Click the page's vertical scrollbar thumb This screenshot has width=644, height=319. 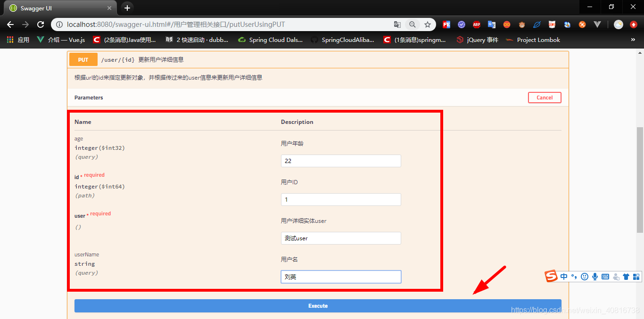(x=640, y=179)
